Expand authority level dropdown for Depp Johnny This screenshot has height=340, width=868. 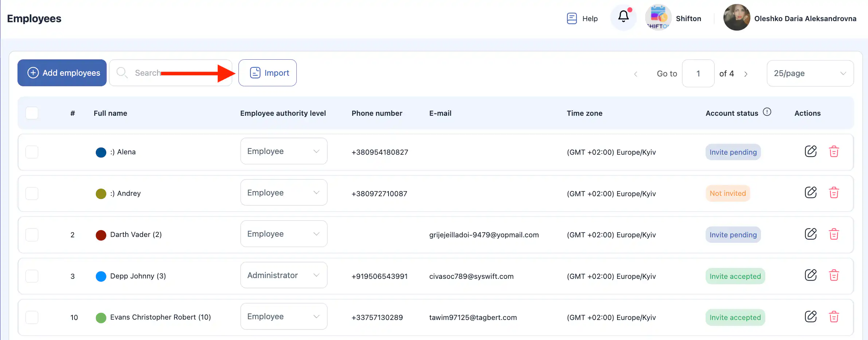click(x=284, y=275)
